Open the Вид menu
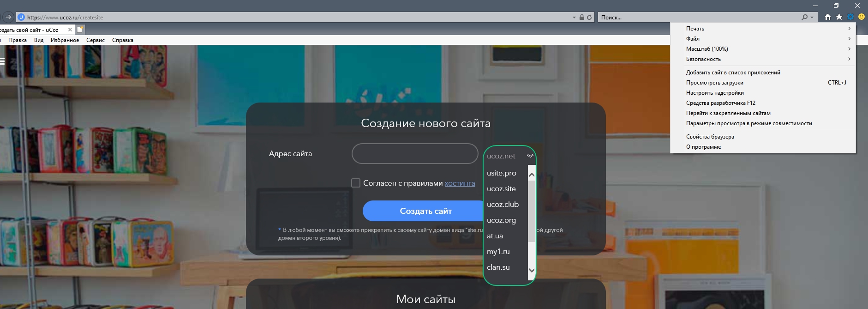This screenshot has width=868, height=309. (x=39, y=40)
